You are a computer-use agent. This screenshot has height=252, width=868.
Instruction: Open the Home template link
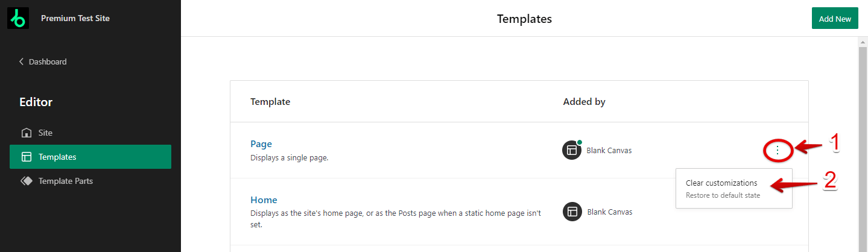(264, 200)
